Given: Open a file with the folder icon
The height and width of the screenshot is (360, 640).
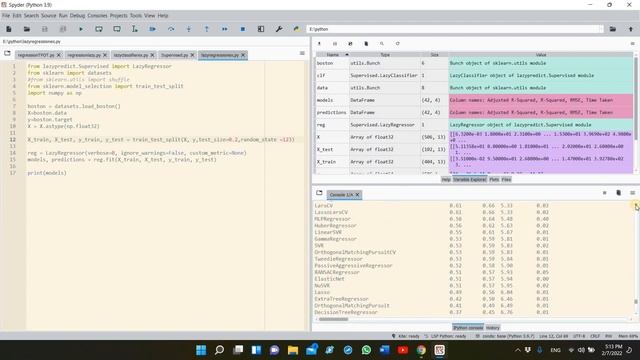Looking at the screenshot, I should [x=27, y=29].
